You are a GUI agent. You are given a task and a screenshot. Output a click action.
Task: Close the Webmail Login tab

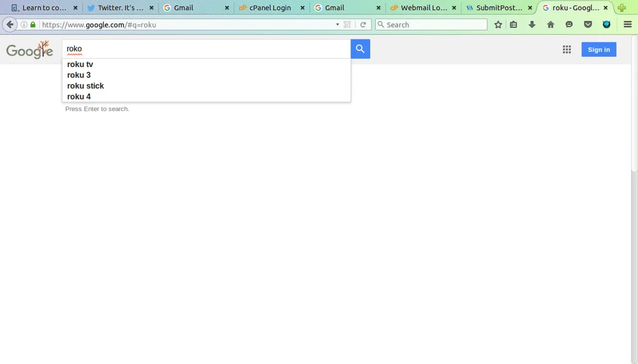point(454,8)
